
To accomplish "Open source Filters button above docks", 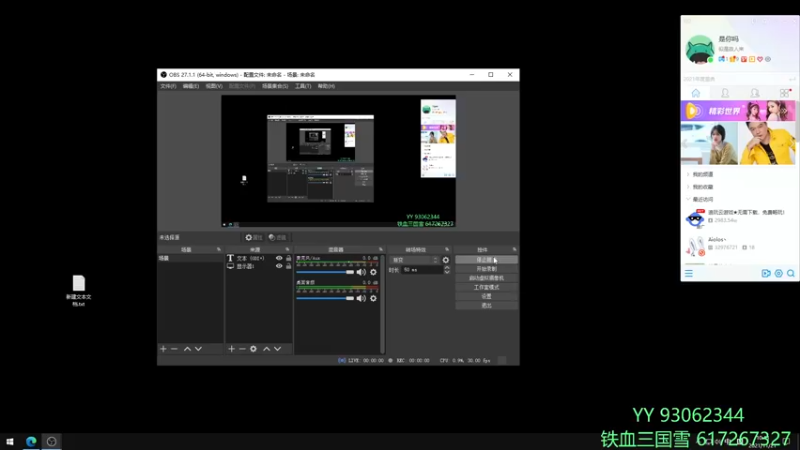I will coord(278,237).
